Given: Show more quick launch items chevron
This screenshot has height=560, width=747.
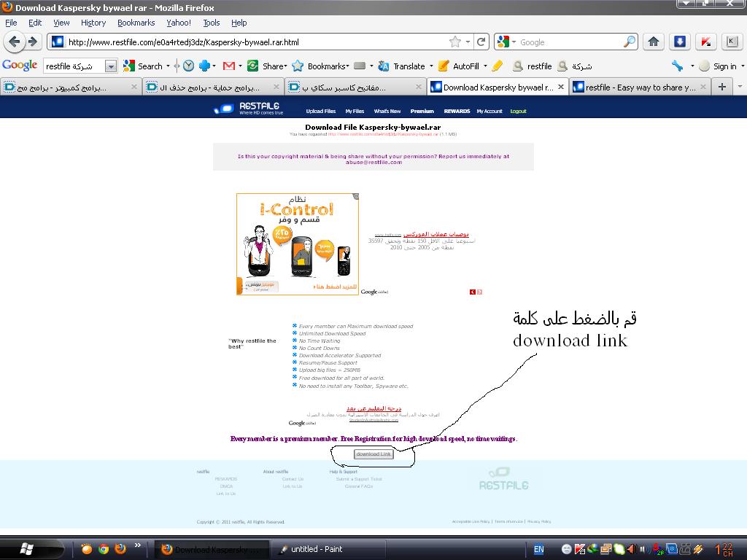Looking at the screenshot, I should point(138,545).
